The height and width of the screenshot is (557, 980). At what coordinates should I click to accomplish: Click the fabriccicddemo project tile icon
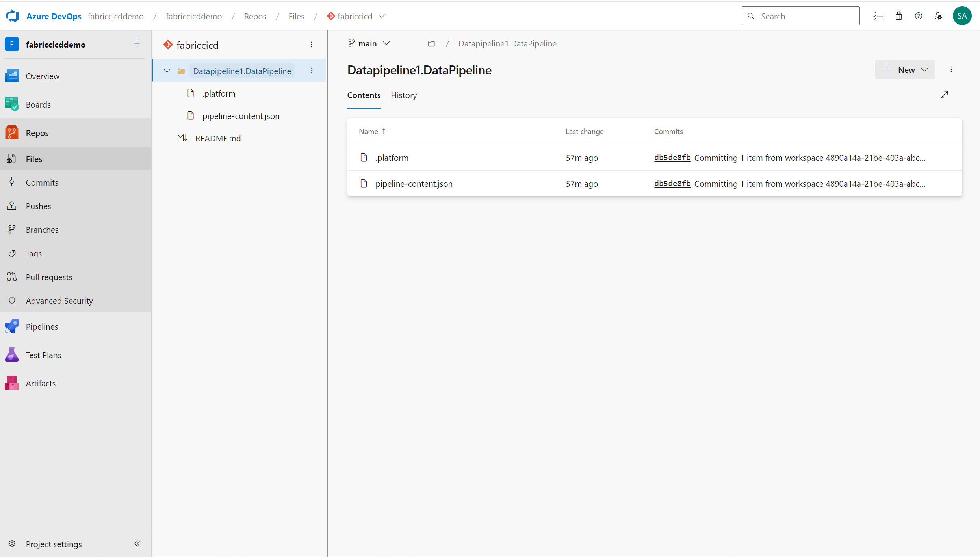[x=12, y=45]
